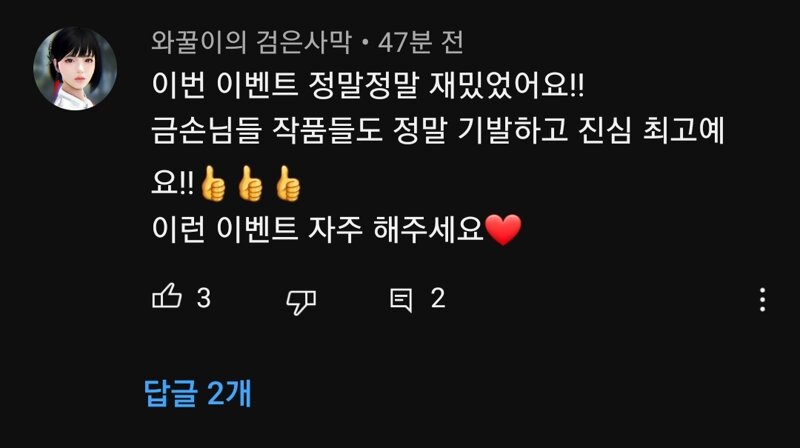Click the word 기발하고 in the comment
Viewport: 800px width, 448px height.
click(x=513, y=131)
